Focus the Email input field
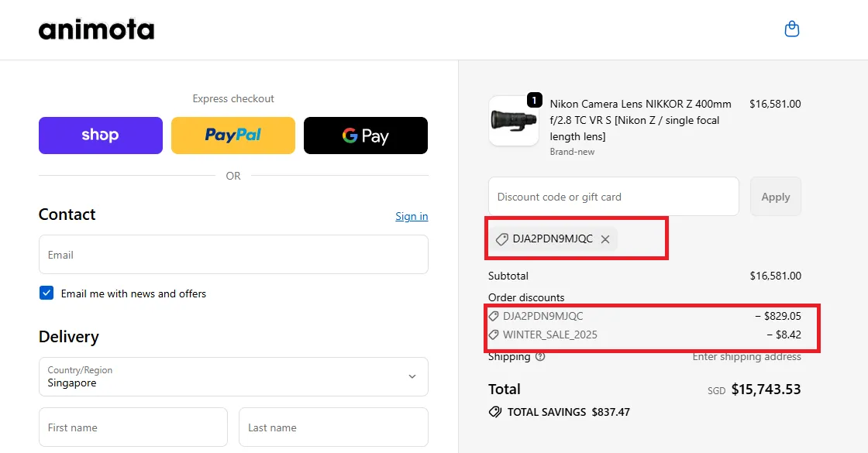This screenshot has height=453, width=868. (x=232, y=255)
